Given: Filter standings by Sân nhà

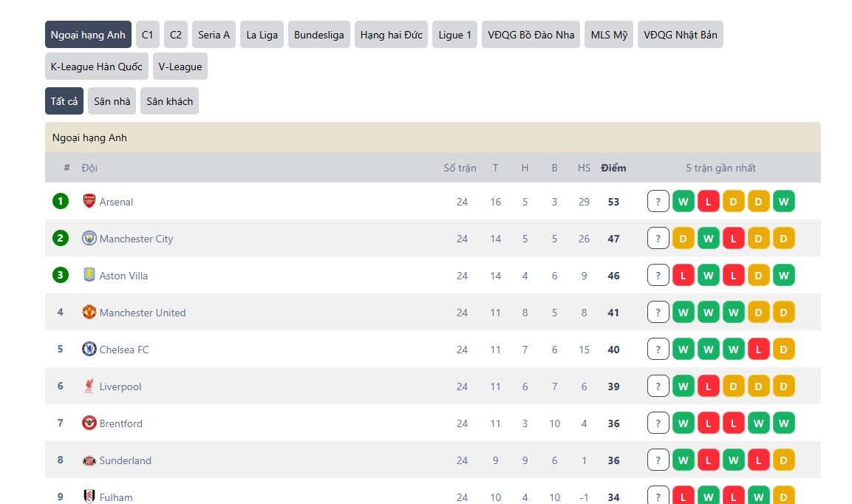Looking at the screenshot, I should coord(112,101).
